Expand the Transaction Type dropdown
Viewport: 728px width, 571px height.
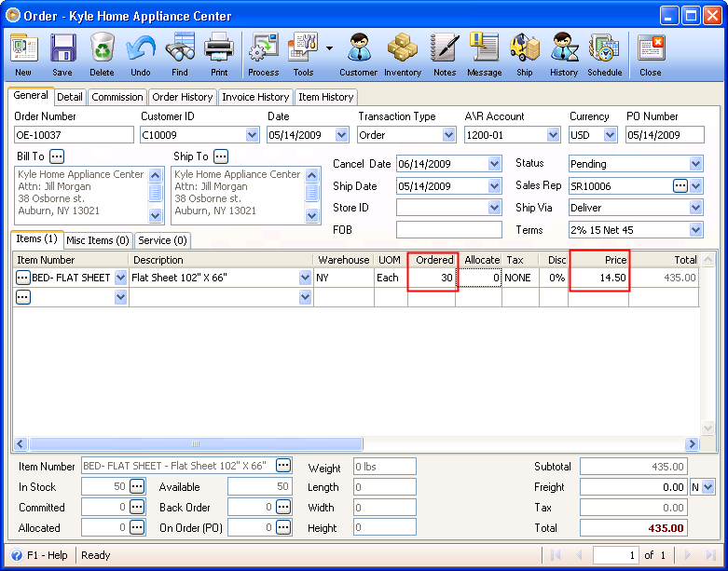tap(448, 135)
